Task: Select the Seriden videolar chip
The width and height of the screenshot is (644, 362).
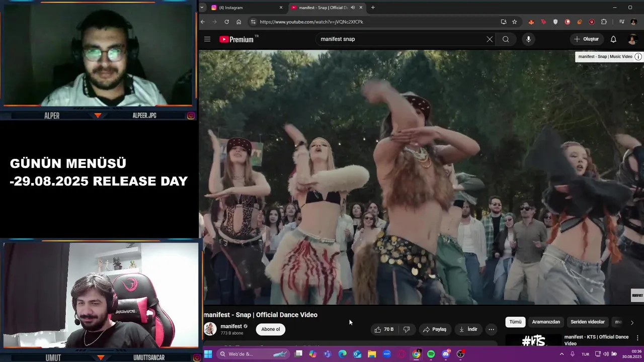Action: click(588, 322)
